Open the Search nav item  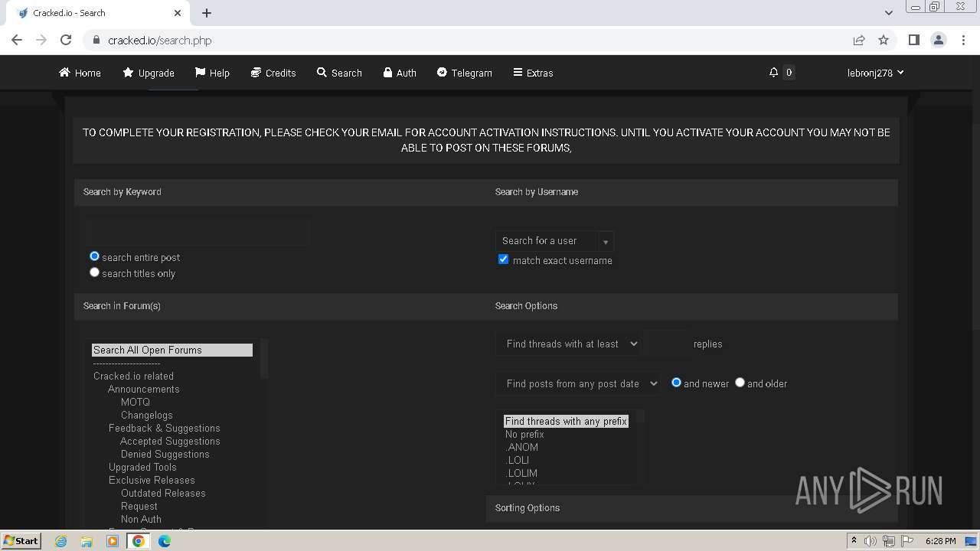(339, 73)
